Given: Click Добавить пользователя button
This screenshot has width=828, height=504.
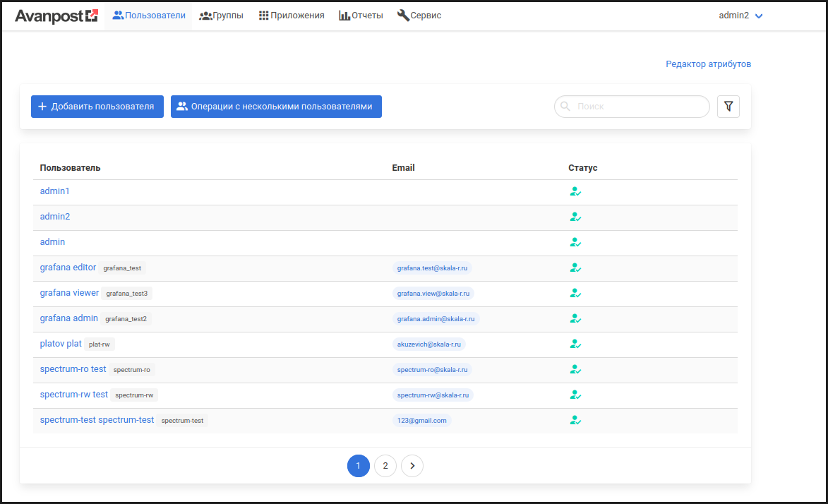Looking at the screenshot, I should click(97, 107).
